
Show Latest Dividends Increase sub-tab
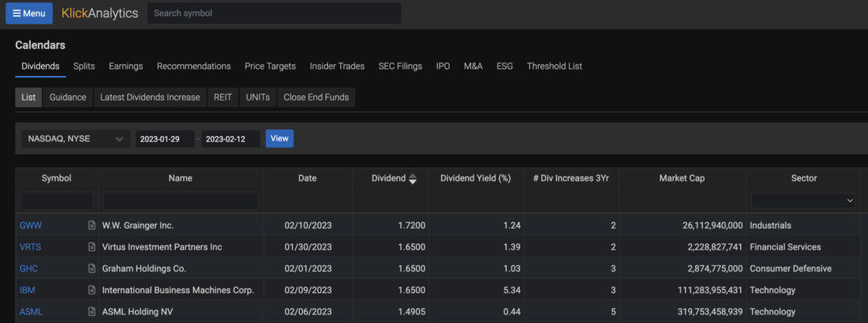[x=150, y=98]
